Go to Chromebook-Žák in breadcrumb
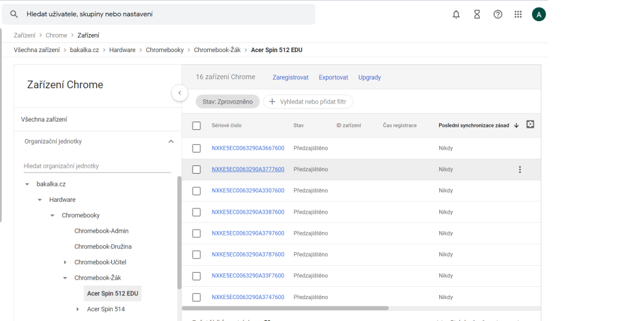 tap(217, 50)
